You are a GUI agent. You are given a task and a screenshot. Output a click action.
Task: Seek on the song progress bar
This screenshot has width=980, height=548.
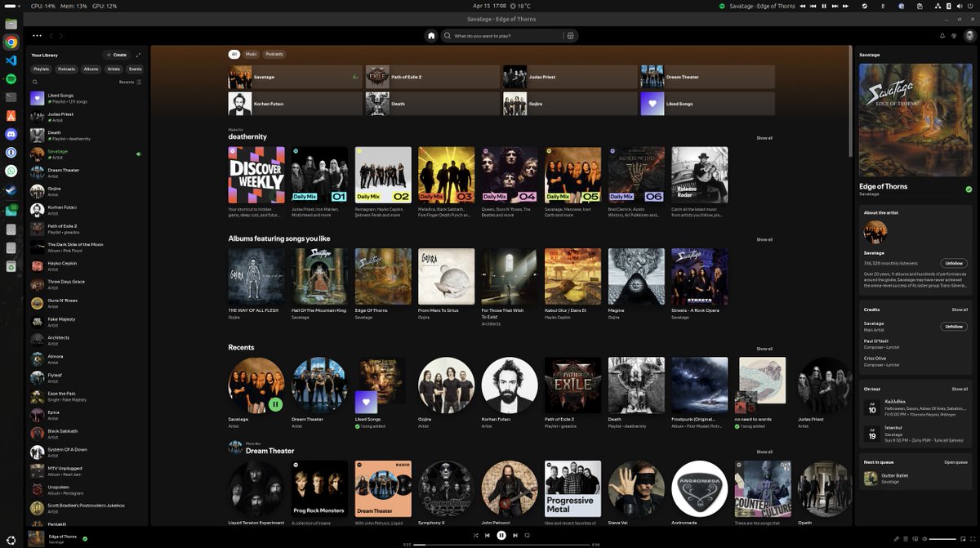point(501,544)
